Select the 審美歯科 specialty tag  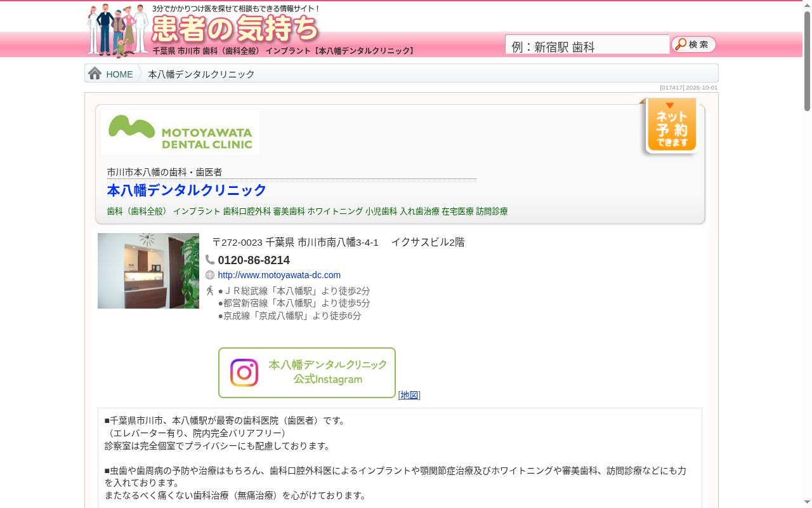click(289, 211)
